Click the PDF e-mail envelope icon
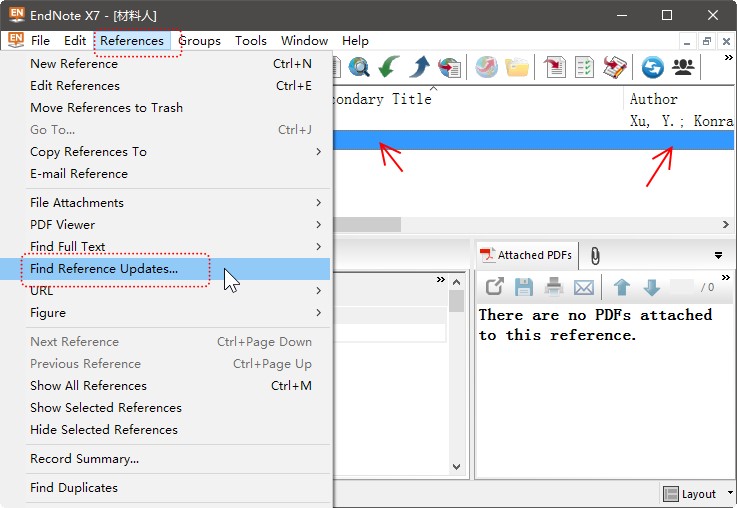The height and width of the screenshot is (508, 737). pos(584,287)
